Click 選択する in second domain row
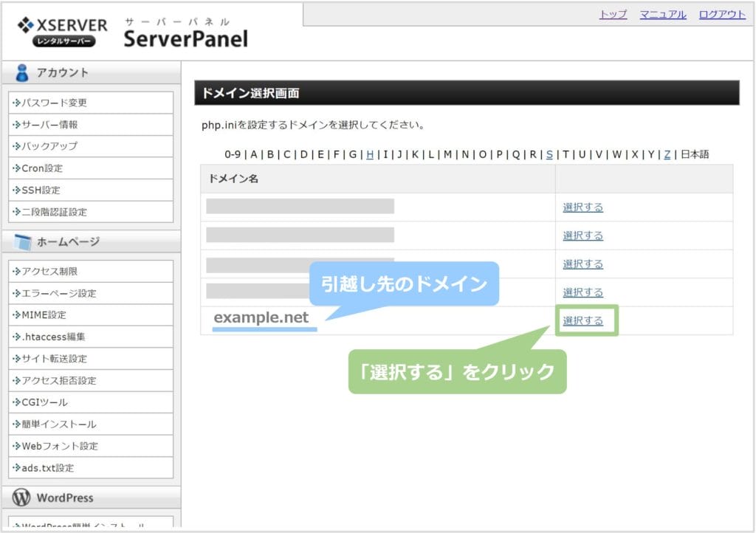756x533 pixels. click(x=583, y=235)
